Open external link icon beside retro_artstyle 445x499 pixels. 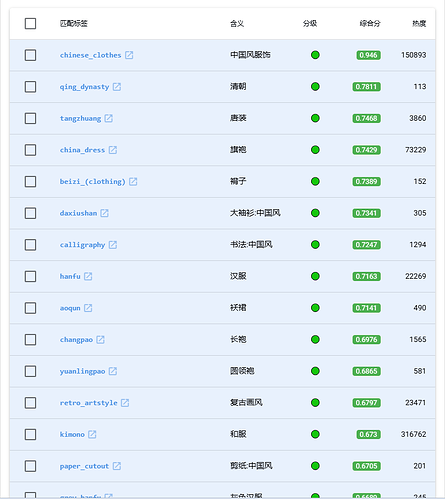125,403
